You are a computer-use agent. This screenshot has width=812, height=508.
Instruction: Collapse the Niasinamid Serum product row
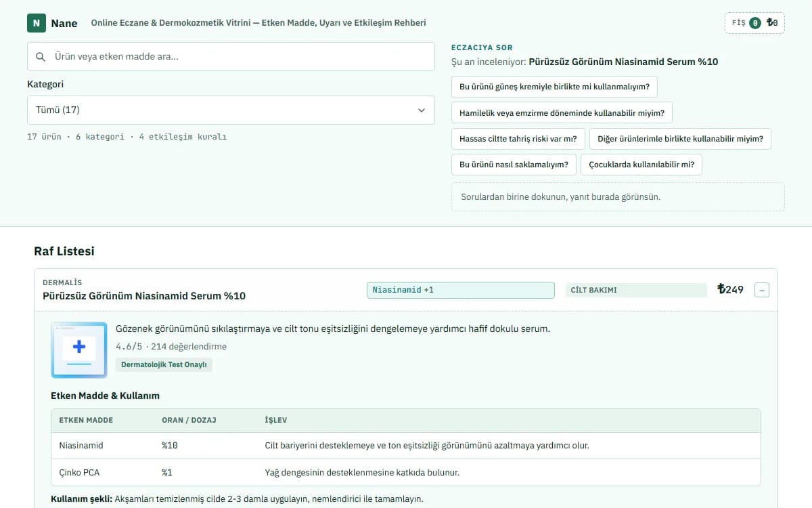pyautogui.click(x=762, y=291)
